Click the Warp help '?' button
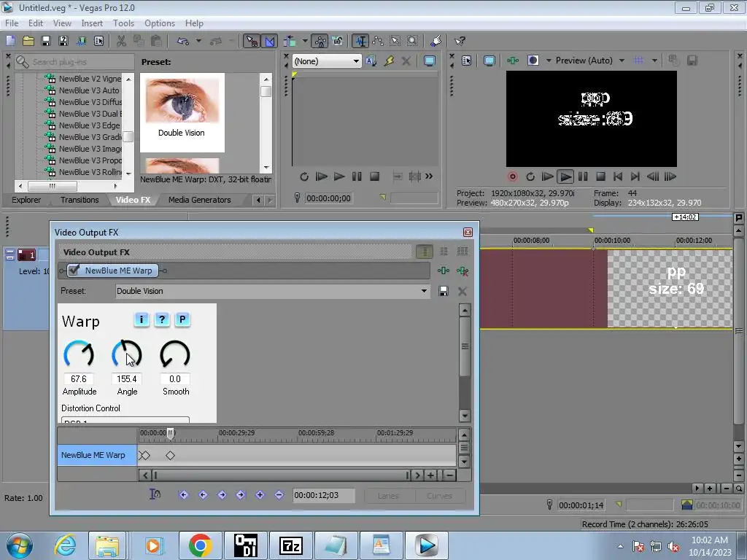 (162, 319)
